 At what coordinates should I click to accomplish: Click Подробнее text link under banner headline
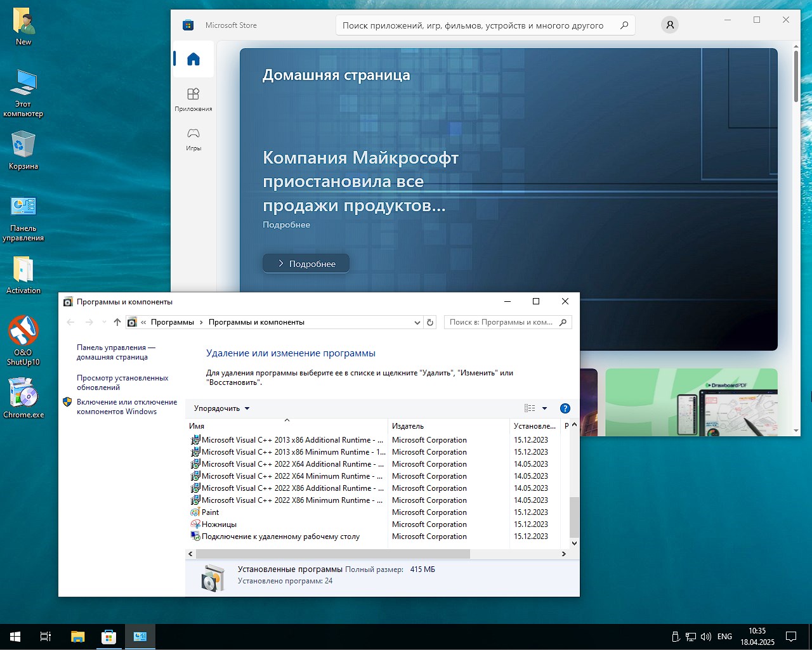point(286,225)
